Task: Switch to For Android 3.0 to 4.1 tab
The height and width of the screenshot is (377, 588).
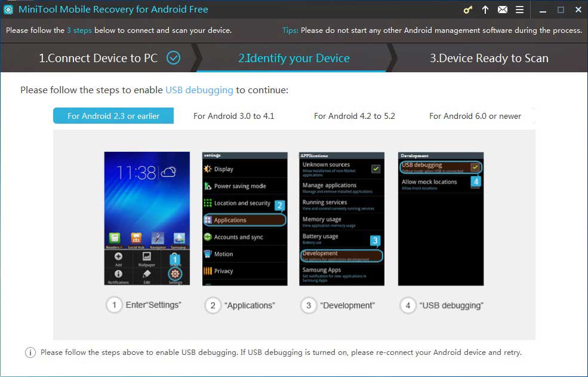Action: pyautogui.click(x=233, y=116)
